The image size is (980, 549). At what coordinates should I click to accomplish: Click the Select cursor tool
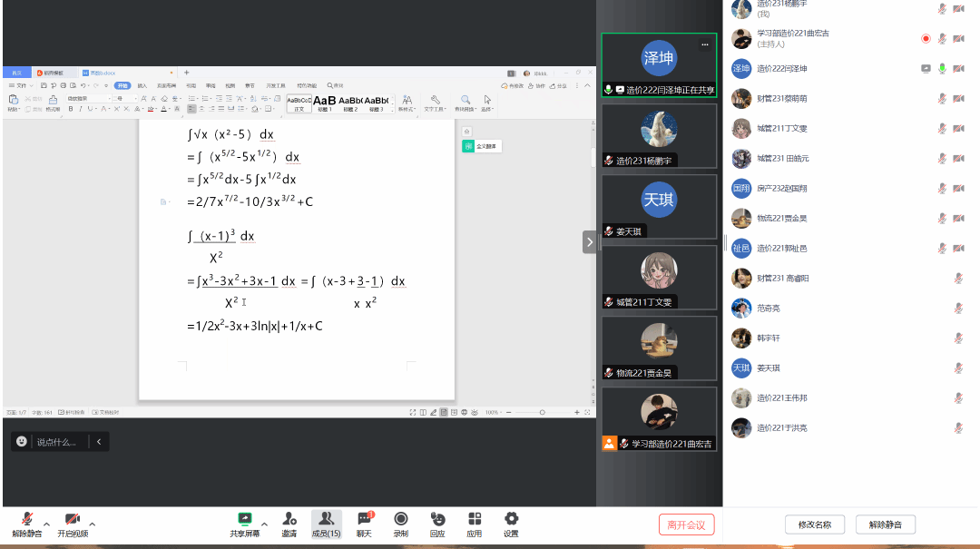tap(487, 100)
